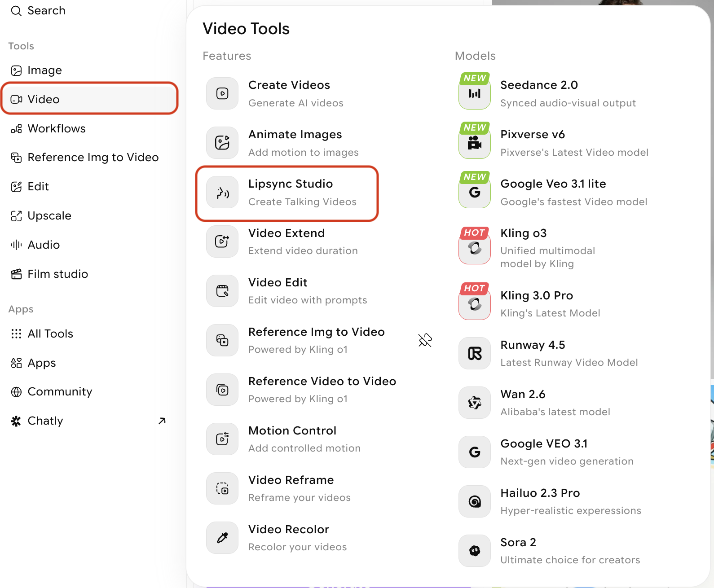Click the Create Videos feature icon

222,93
